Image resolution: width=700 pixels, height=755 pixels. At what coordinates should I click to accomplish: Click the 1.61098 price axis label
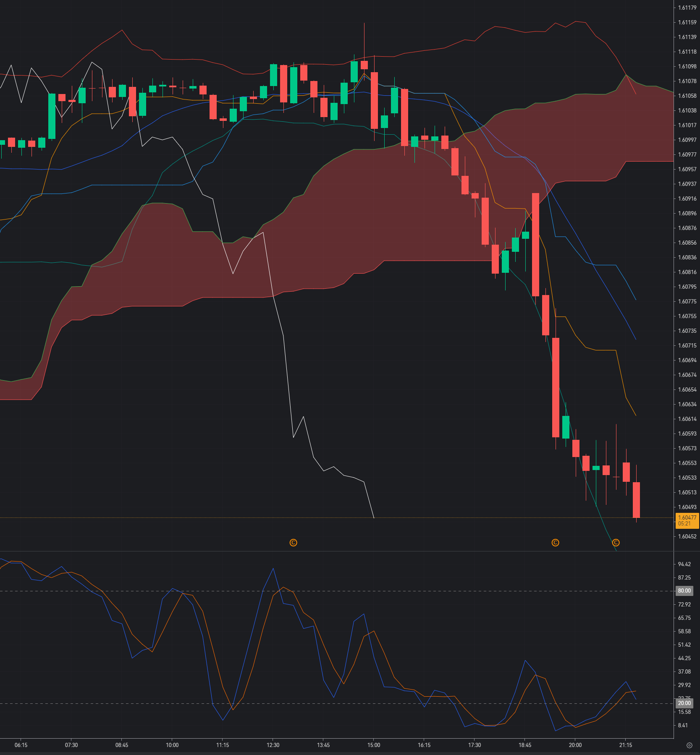[687, 66]
